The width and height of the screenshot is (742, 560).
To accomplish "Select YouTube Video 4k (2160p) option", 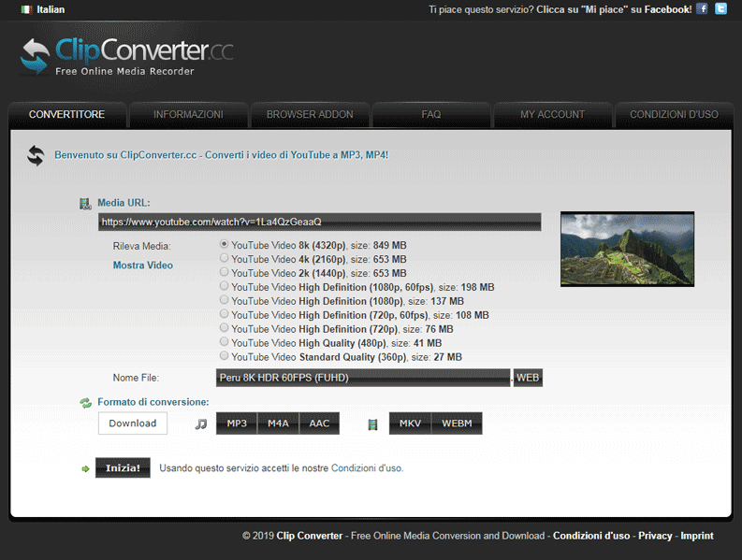I will pos(224,258).
